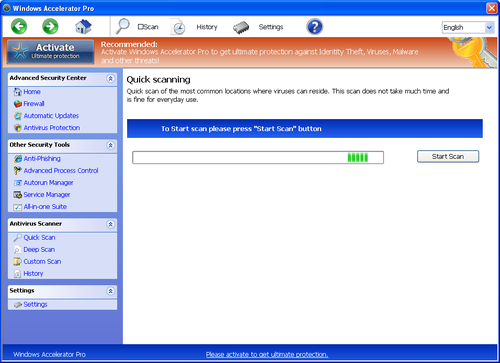
Task: Click the Antivirus Protection shield icon
Action: click(x=18, y=128)
